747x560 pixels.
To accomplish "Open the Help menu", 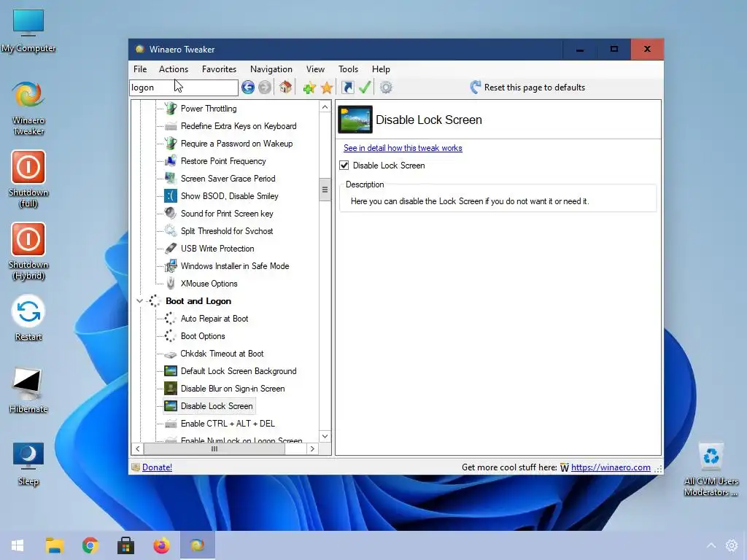I will point(381,69).
